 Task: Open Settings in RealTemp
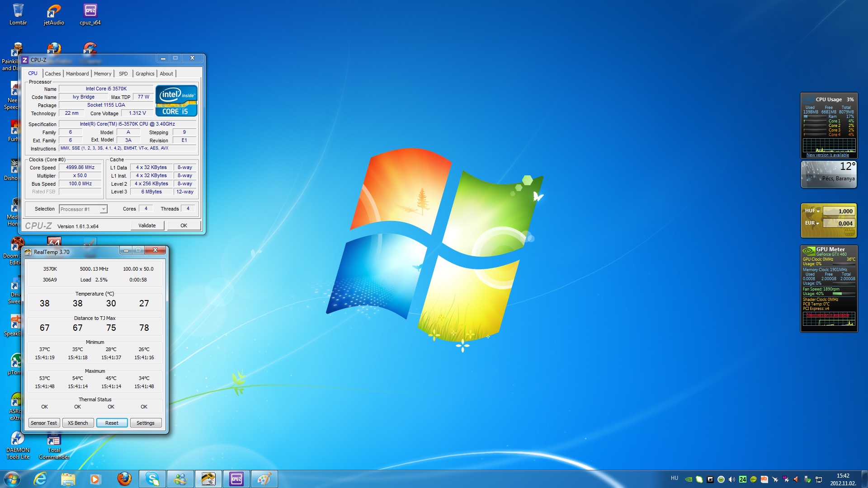point(146,423)
